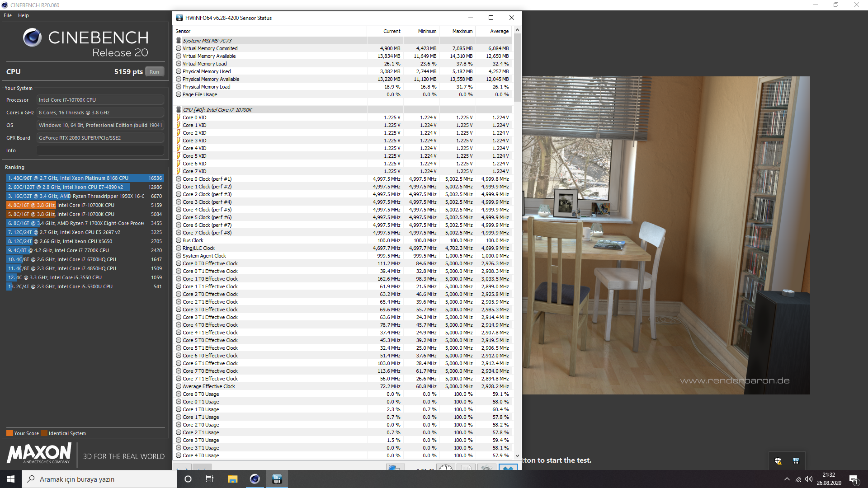Collapse the CPU [#0]: Intel Core i7-10700K group
868x488 pixels.
pyautogui.click(x=179, y=110)
